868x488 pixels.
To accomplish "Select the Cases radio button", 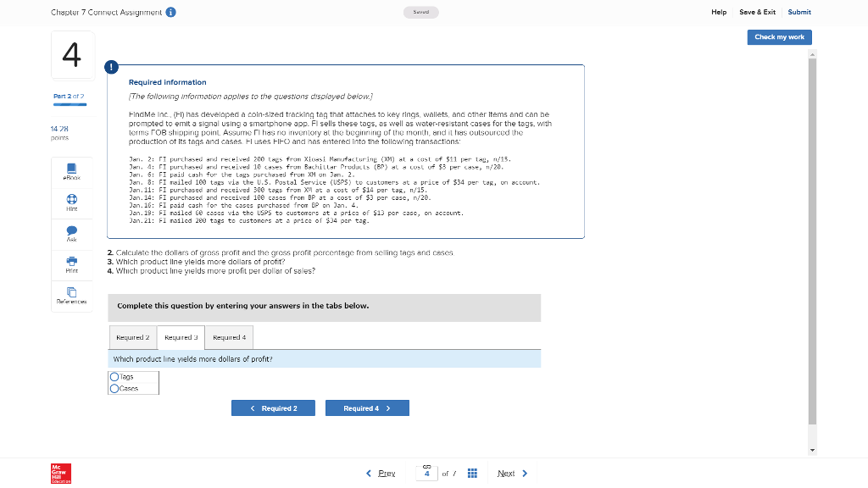I will point(114,386).
